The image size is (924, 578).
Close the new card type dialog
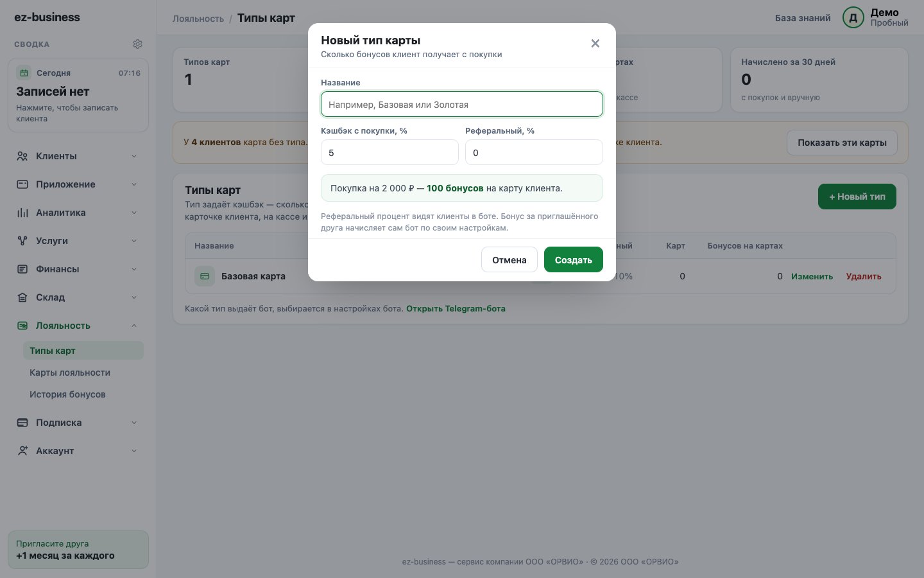click(x=595, y=44)
